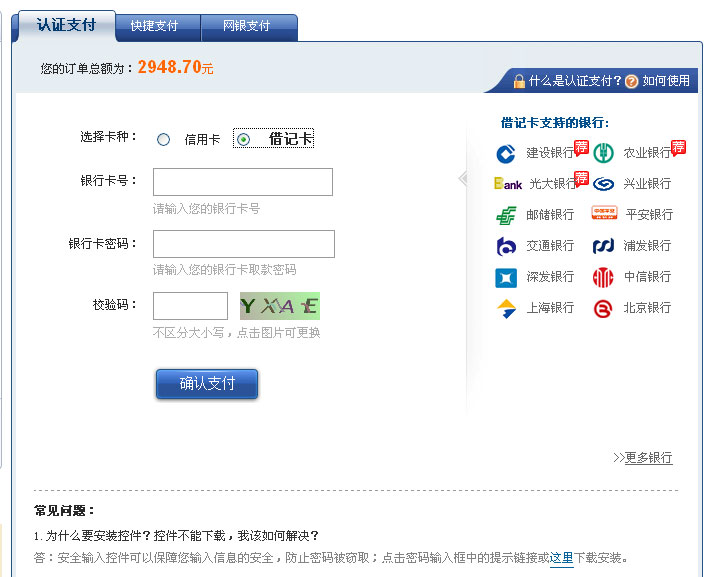Viewport: 712px width, 577px height.
Task: Click the 浦发银行 text label
Action: click(647, 246)
